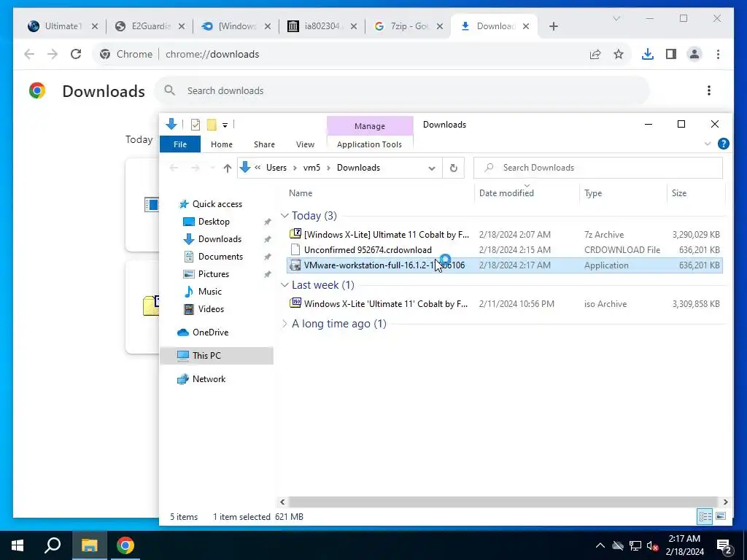
Task: Open the File ribbon menu
Action: [180, 144]
